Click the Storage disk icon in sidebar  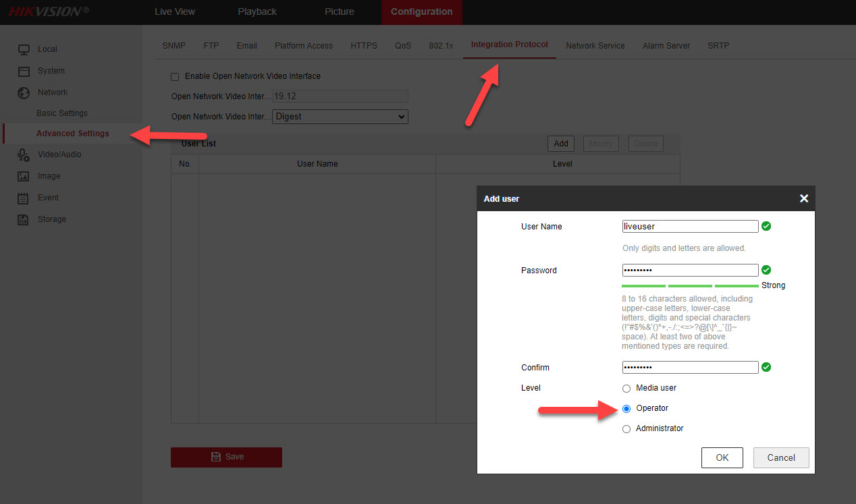tap(24, 219)
